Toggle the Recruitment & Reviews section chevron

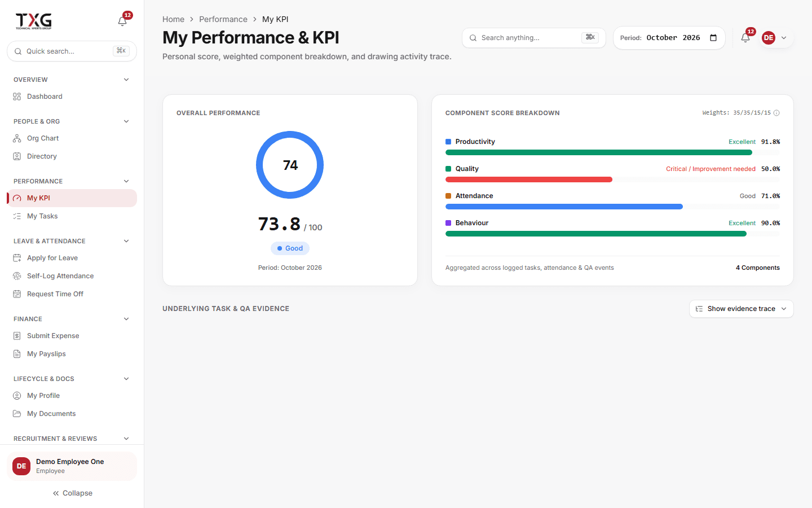tap(126, 439)
